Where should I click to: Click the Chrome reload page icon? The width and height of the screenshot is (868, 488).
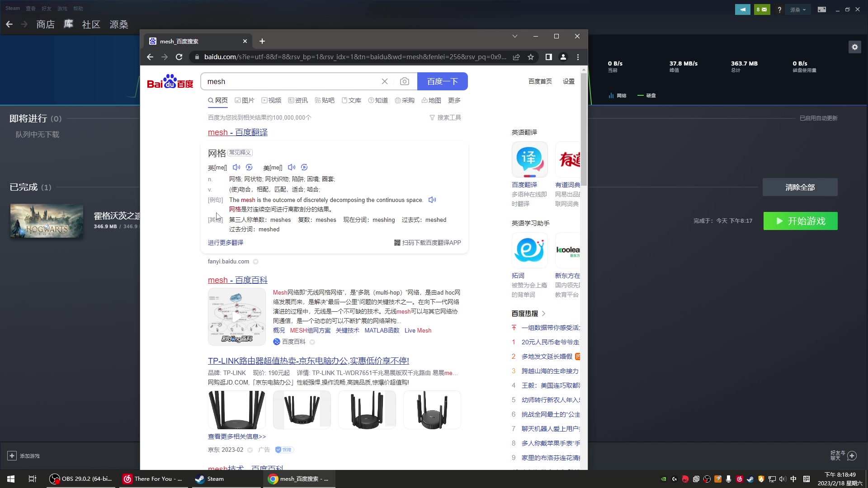click(179, 57)
